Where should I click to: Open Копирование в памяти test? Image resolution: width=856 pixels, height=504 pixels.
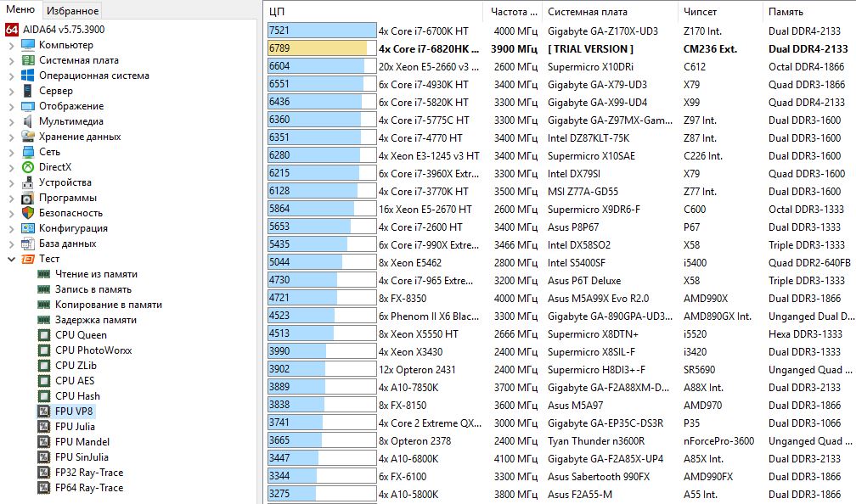click(x=109, y=305)
